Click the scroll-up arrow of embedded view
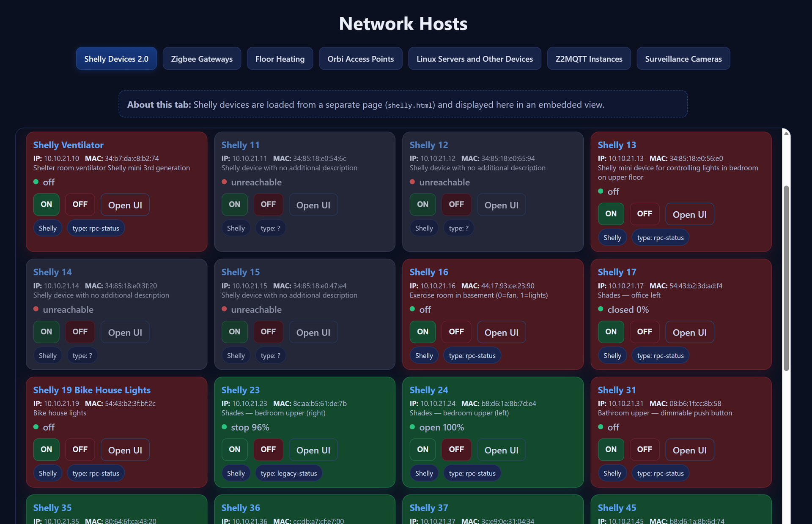The image size is (812, 524). click(x=786, y=134)
